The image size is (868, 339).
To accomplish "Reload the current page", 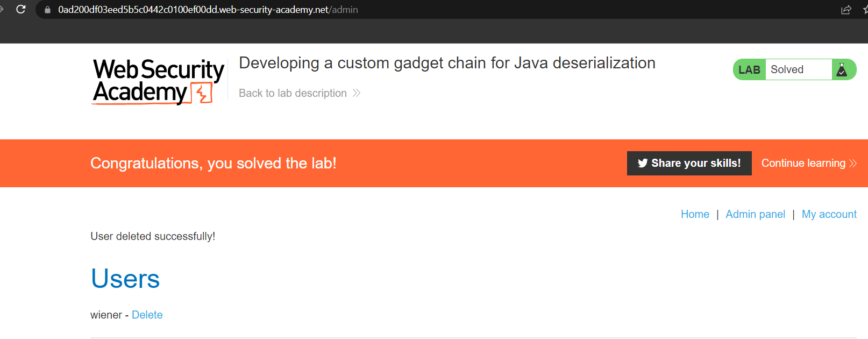I will pos(21,9).
